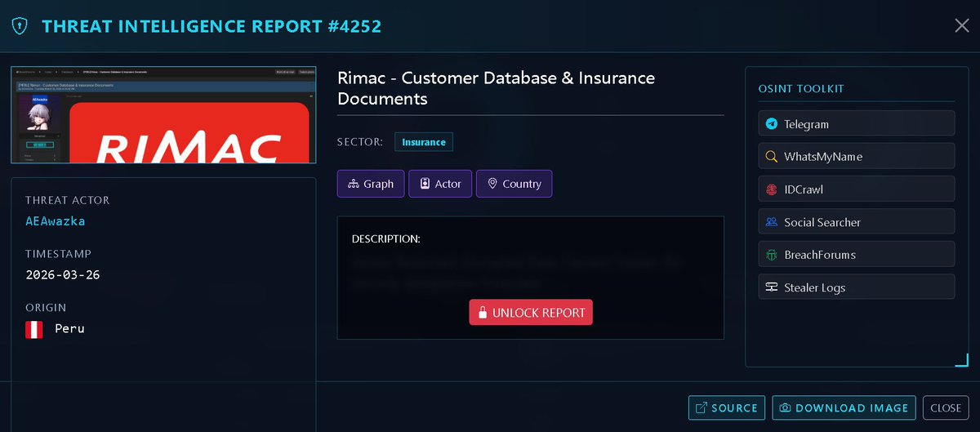The image size is (980, 432).
Task: Click the Country button
Action: pyautogui.click(x=514, y=184)
